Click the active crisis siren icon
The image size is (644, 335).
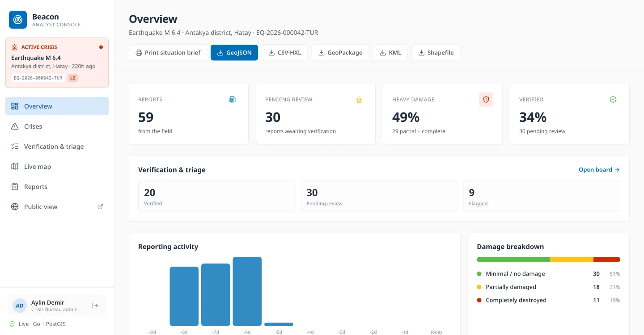15,47
